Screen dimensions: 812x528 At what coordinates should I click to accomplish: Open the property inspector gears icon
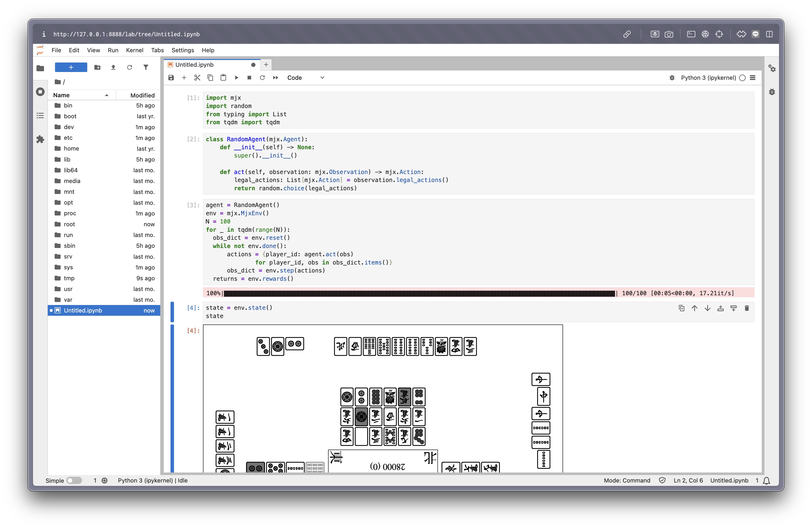tap(772, 68)
